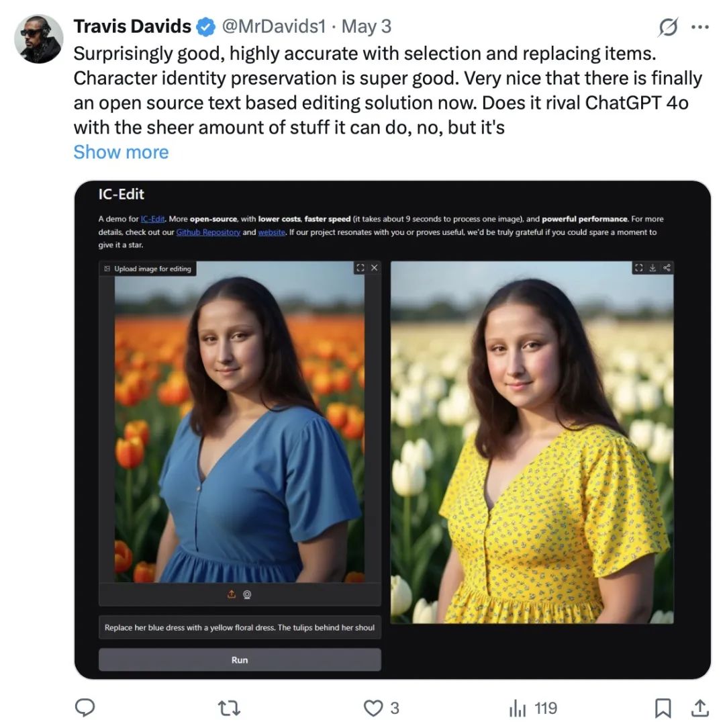Open the three-dot more options menu
Viewport: 725px width, 728px height.
(699, 27)
